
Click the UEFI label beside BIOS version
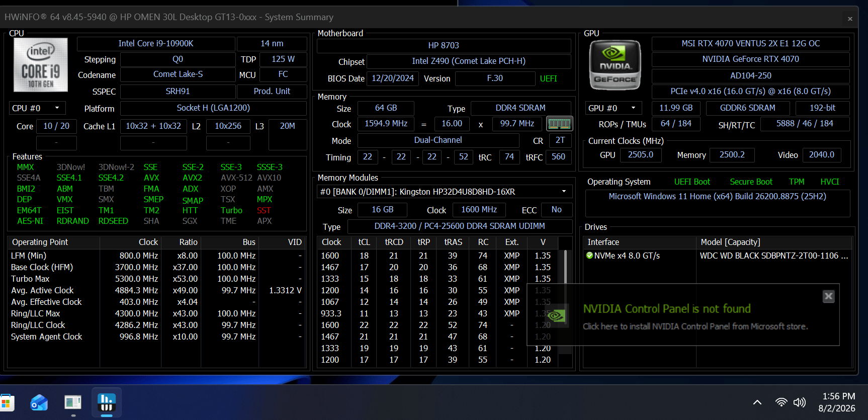pos(549,78)
